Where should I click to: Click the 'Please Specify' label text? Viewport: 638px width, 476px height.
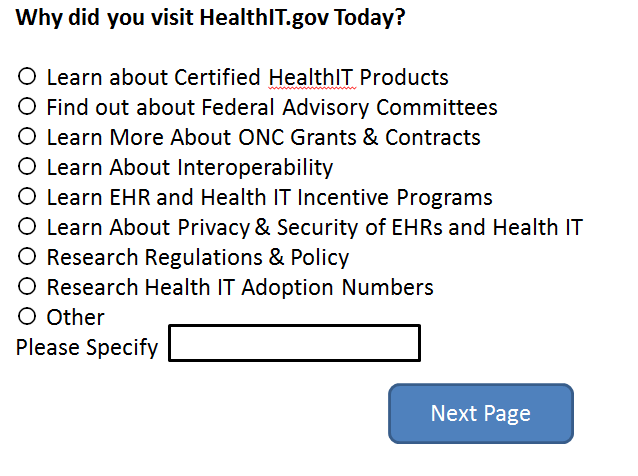(x=87, y=348)
